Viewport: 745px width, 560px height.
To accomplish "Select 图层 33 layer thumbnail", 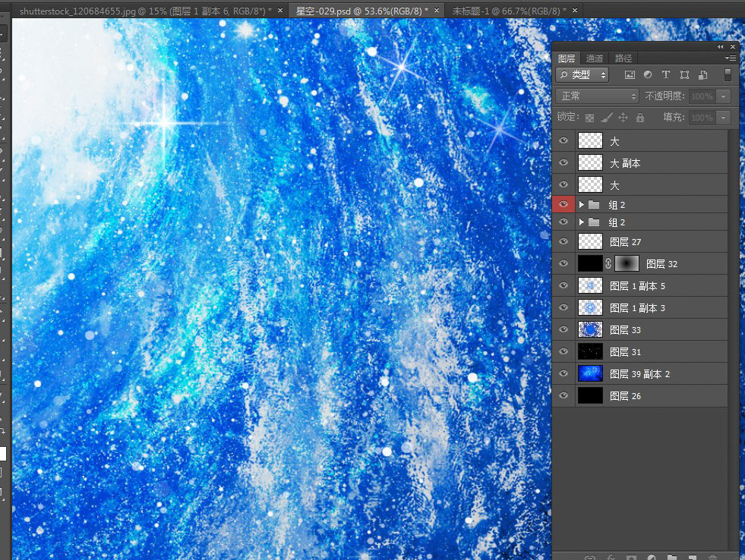I will click(x=590, y=329).
